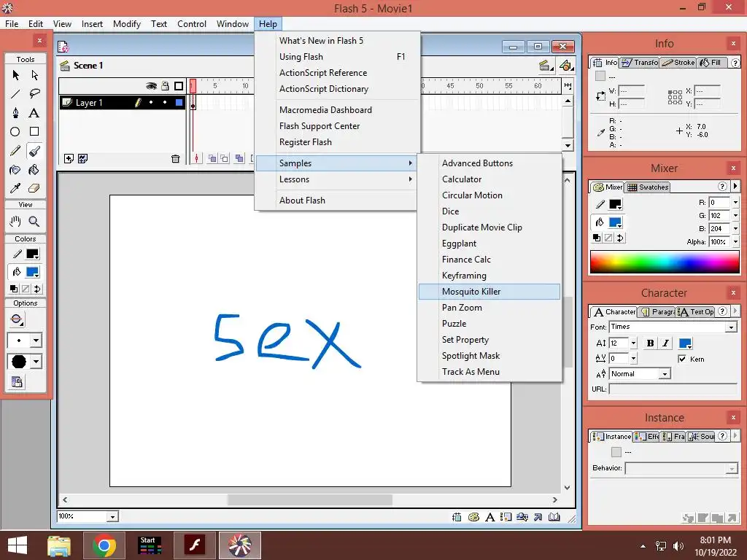This screenshot has height=560, width=747.
Task: Click the Insert Layer icon
Action: point(69,158)
